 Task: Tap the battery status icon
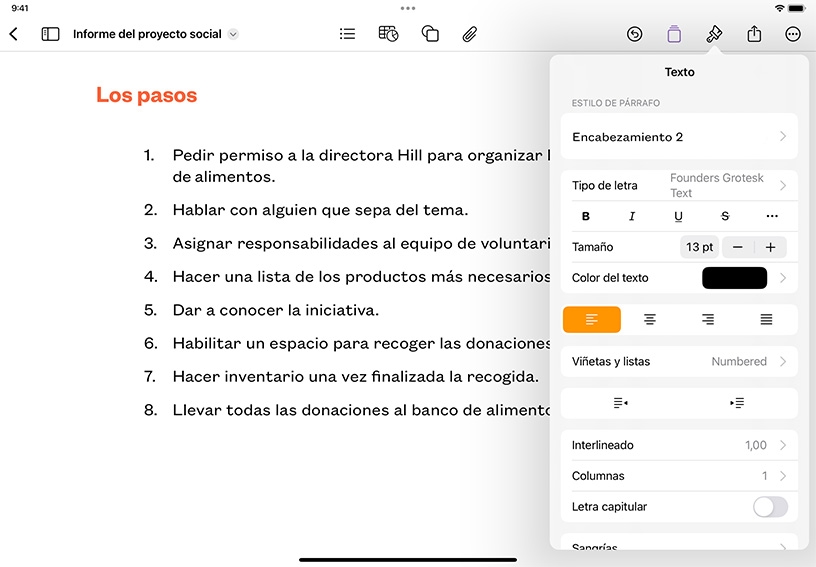coord(796,8)
